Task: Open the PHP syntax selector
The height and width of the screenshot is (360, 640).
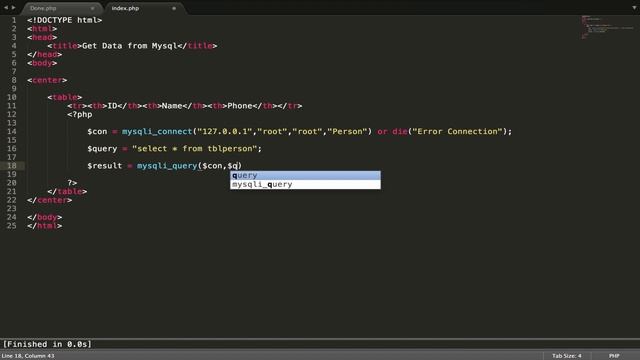Action: [x=614, y=356]
